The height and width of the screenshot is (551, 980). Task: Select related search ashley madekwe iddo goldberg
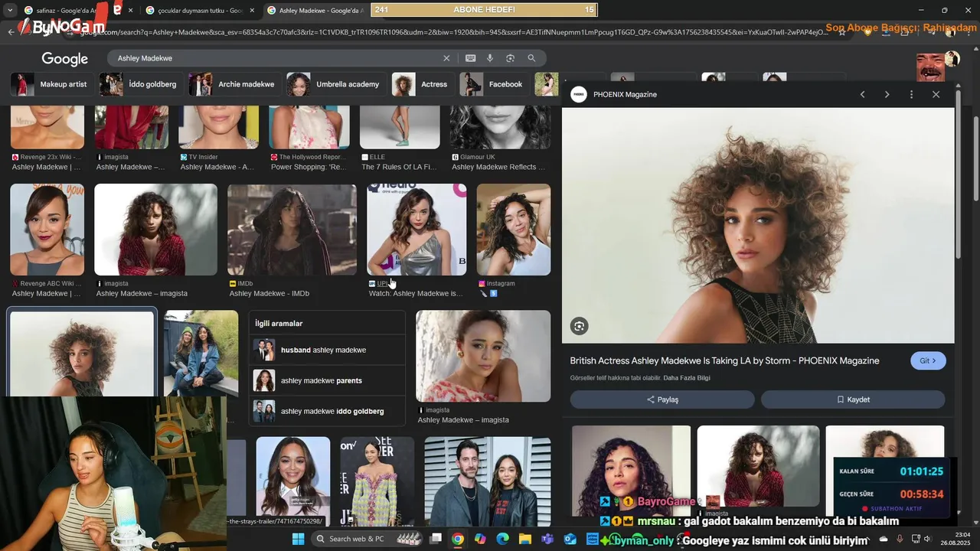pyautogui.click(x=328, y=411)
